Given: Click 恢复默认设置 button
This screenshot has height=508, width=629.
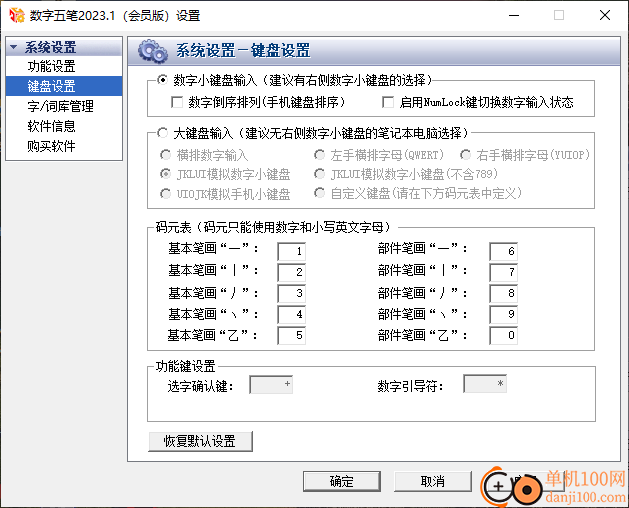Looking at the screenshot, I should pos(200,441).
